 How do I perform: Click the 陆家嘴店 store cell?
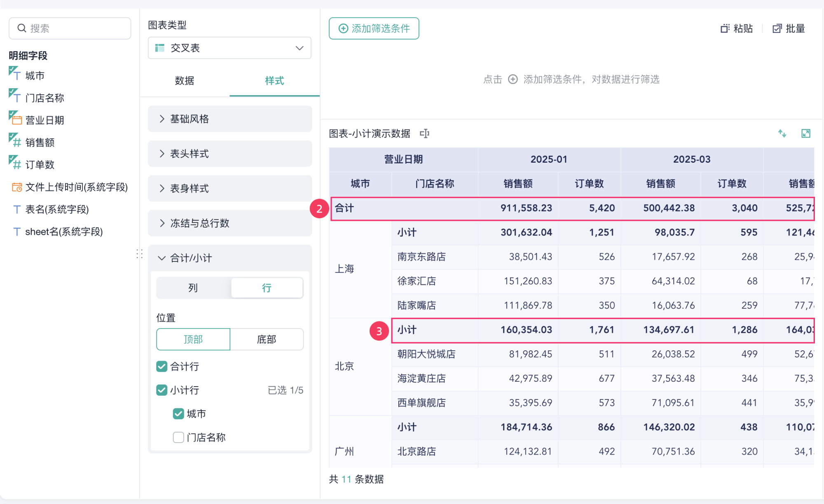click(435, 306)
